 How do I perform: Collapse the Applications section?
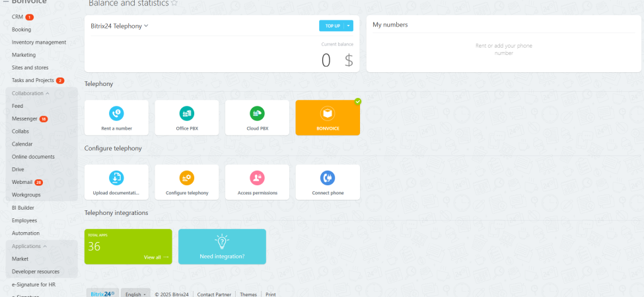(29, 246)
